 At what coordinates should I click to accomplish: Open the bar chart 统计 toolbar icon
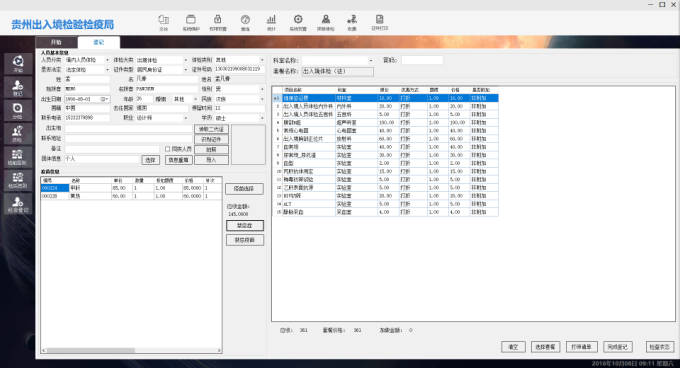(x=271, y=20)
